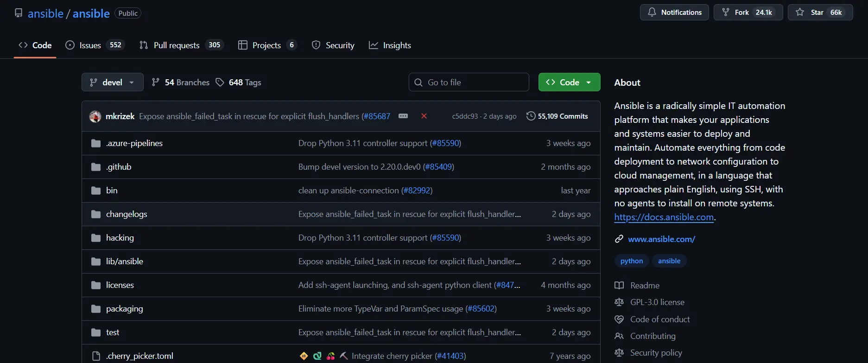Click the search magnifier in Go to file
Image resolution: width=868 pixels, height=363 pixels.
418,82
